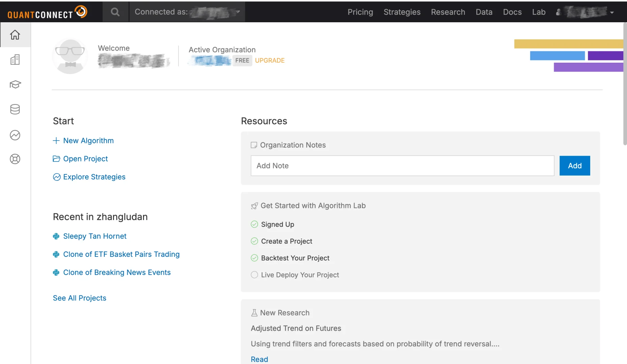Click the plus icon beside New Algorithm
The image size is (627, 364).
coord(56,141)
